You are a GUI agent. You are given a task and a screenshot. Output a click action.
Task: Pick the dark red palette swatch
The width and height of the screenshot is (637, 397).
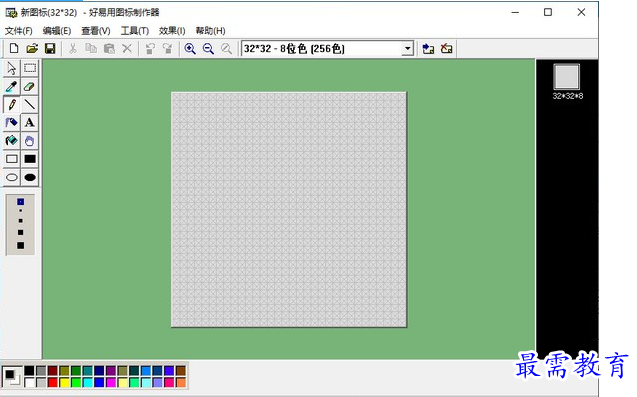pos(52,371)
